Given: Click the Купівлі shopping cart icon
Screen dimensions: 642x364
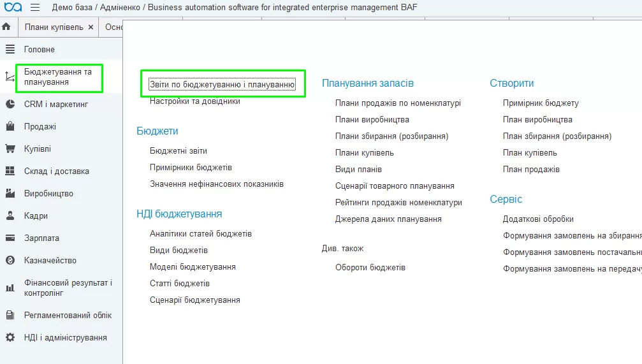Looking at the screenshot, I should pyautogui.click(x=10, y=149).
